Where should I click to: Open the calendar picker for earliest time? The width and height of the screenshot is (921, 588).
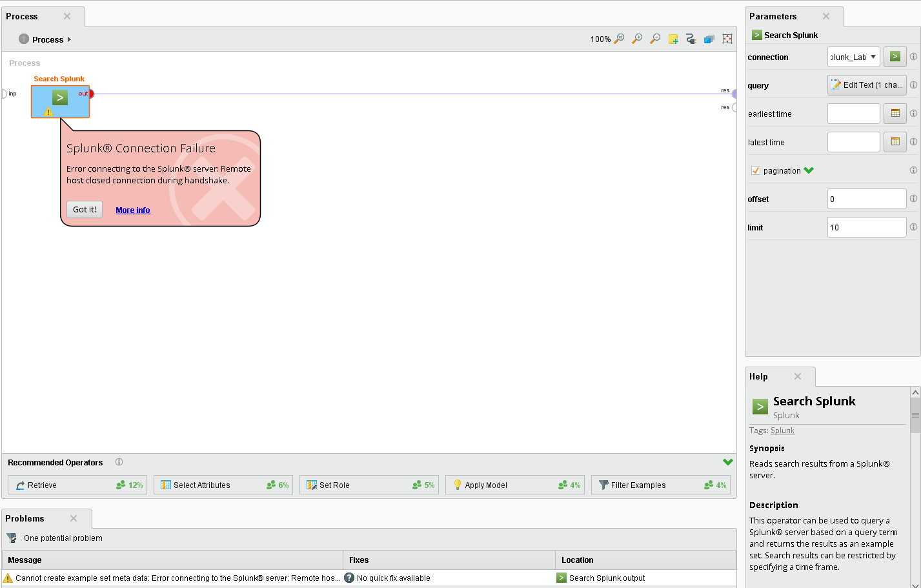click(895, 113)
